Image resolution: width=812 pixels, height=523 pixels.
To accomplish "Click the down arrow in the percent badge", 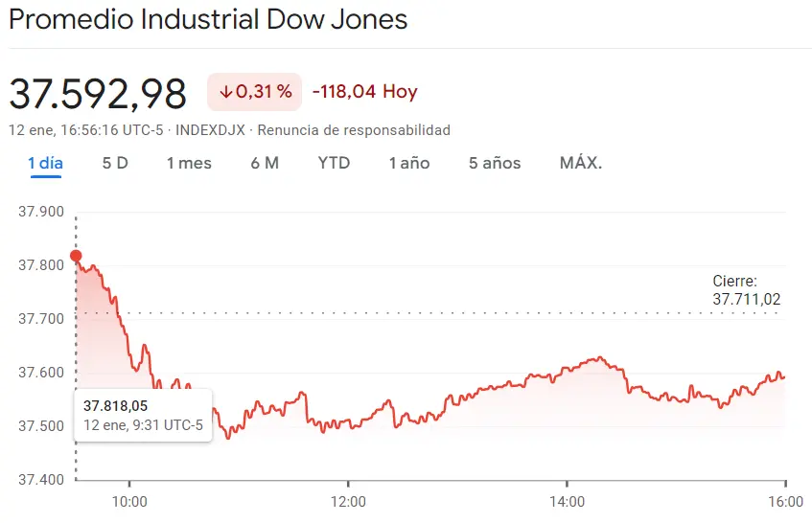I will pos(226,93).
